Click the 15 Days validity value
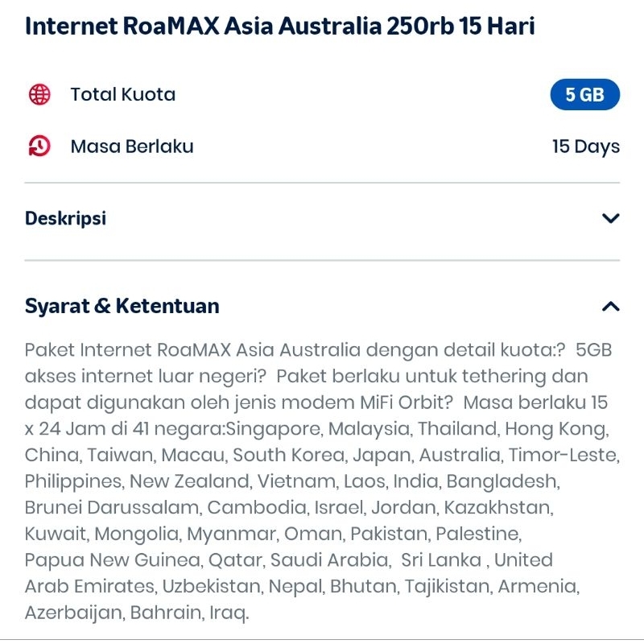 (585, 147)
